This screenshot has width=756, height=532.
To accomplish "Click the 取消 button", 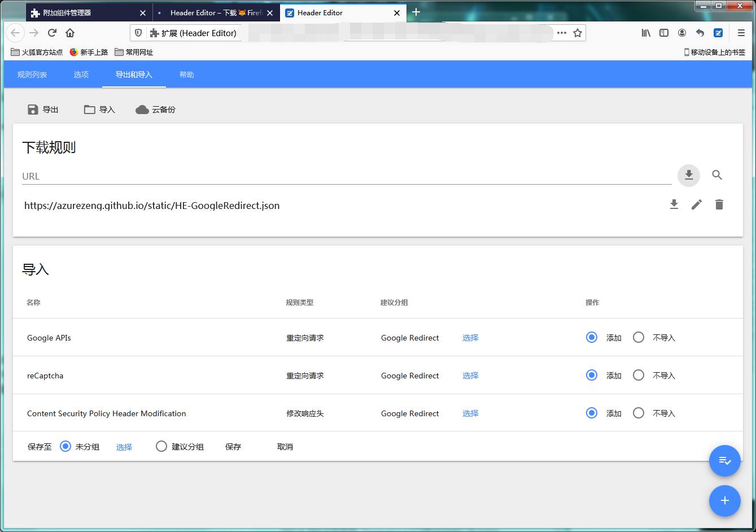I will pos(285,447).
